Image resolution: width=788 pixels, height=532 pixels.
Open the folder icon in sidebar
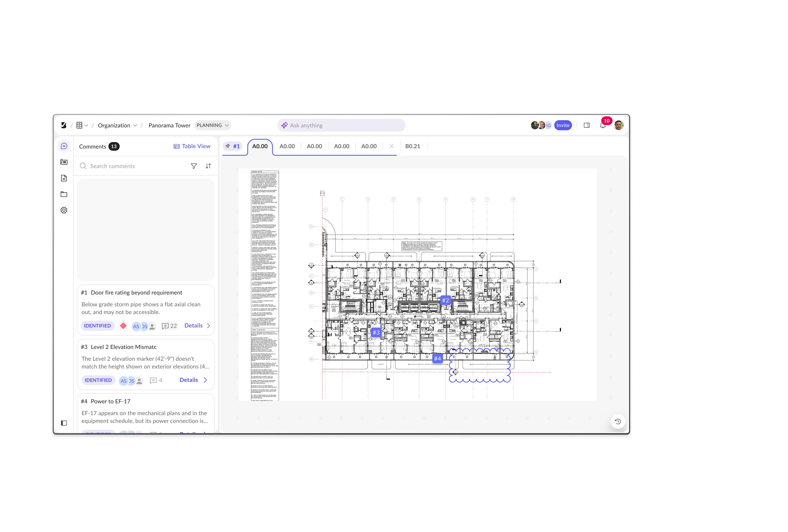click(64, 194)
